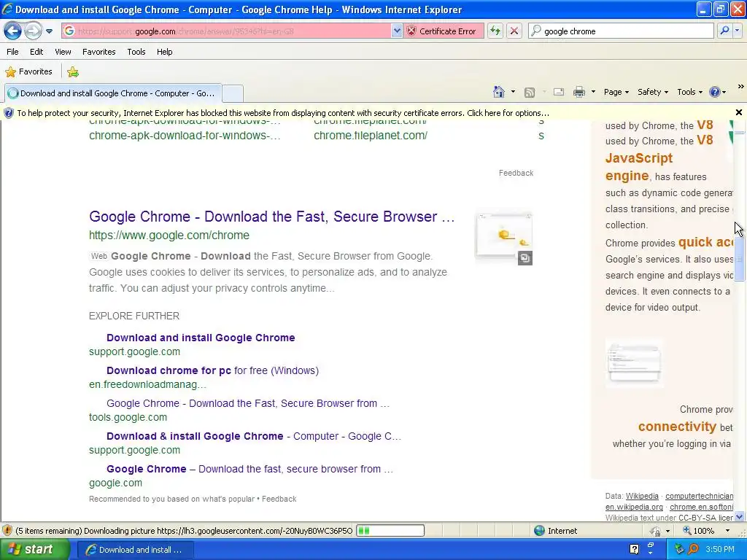
Task: Open Download and install Google Chrome link
Action: point(201,338)
